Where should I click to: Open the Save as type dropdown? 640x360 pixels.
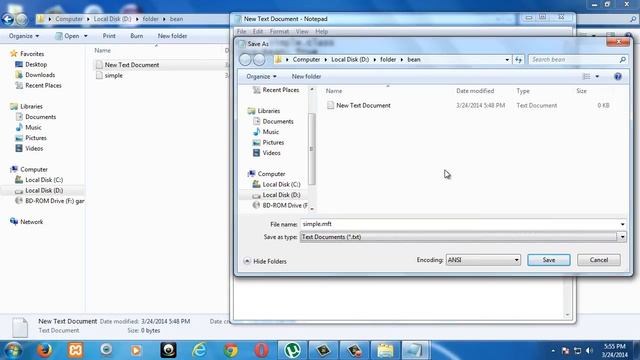[x=463, y=237]
